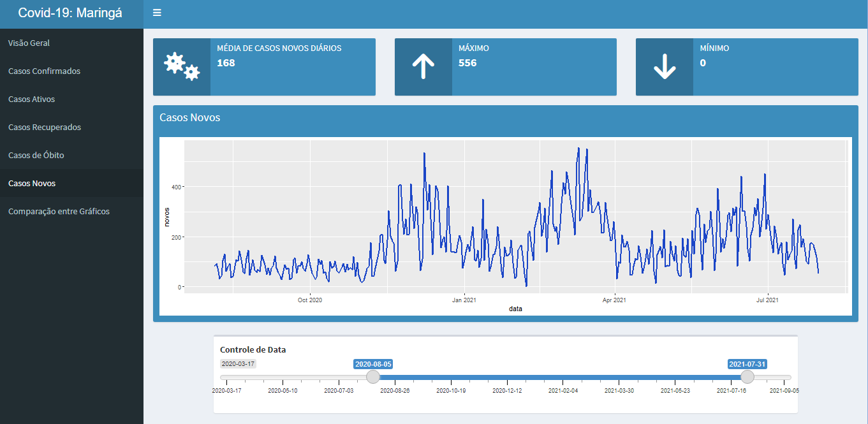Click the 2020-05-10 tick on date slider
The width and height of the screenshot is (868, 424).
[283, 390]
